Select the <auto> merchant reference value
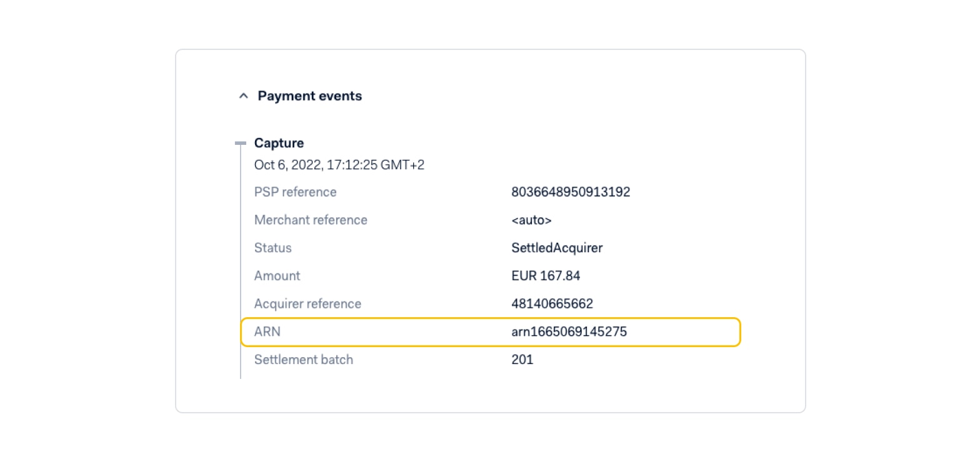 531,220
